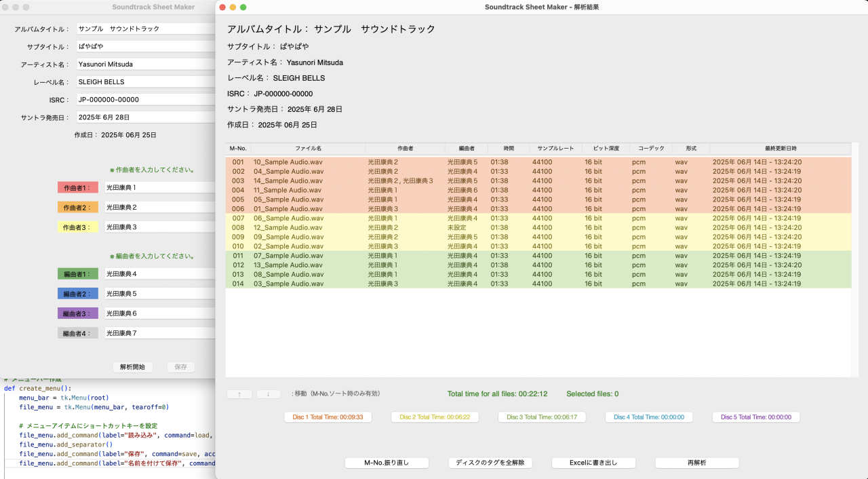
Task: Click the move-down arrow button
Action: tap(269, 394)
